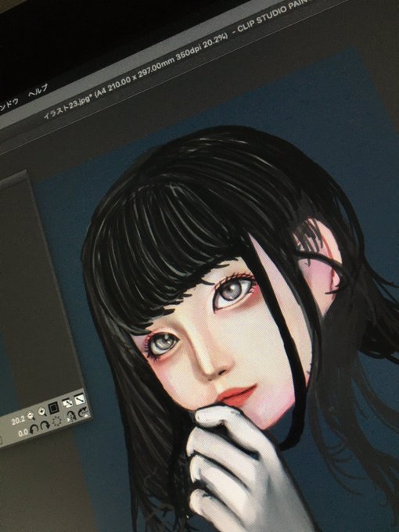This screenshot has height=532, width=399.
Task: Click the fit to navigator icon
Action: [67, 403]
